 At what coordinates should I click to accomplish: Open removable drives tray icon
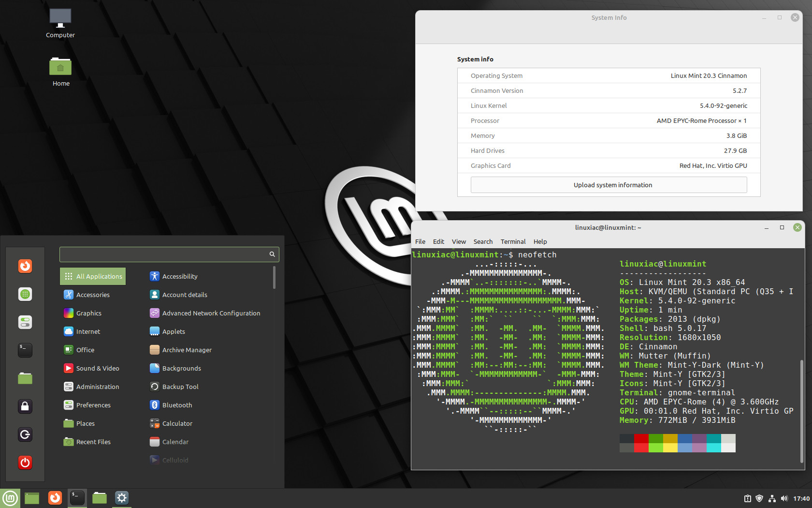click(x=747, y=498)
